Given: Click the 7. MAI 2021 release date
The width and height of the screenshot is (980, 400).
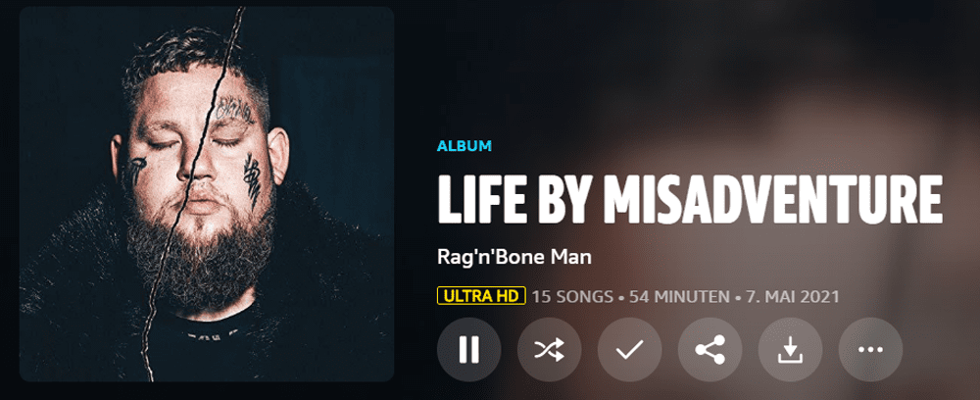Looking at the screenshot, I should pos(792,296).
